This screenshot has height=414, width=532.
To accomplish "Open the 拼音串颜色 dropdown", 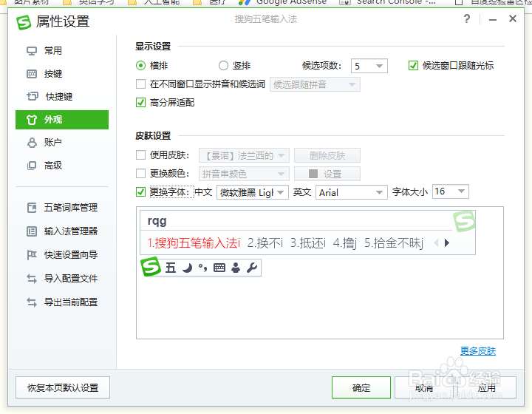I will click(x=244, y=174).
